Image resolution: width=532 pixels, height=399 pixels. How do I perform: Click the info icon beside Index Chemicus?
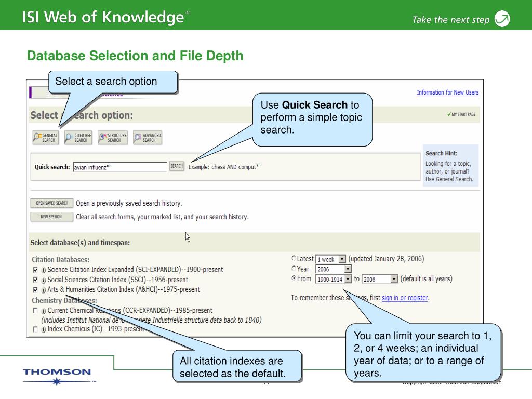44,329
